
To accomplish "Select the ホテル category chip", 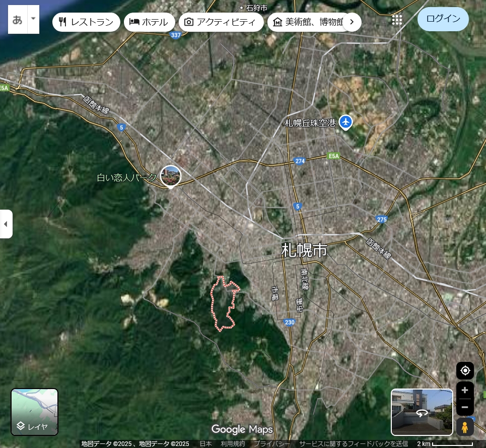I will point(149,22).
